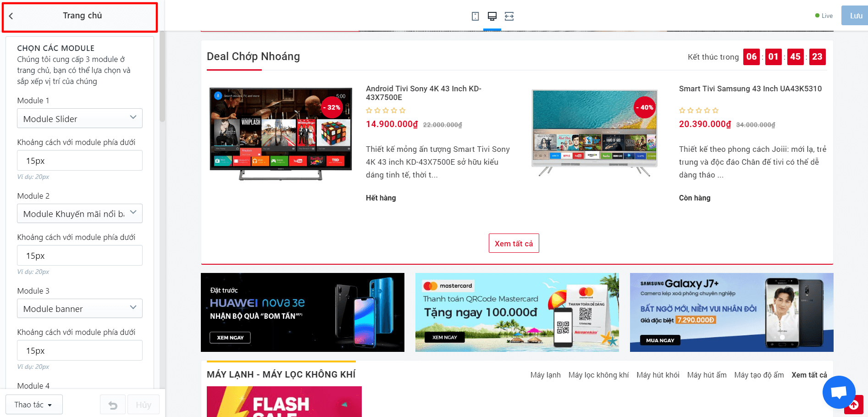Open Smart Tivi Samsung 43 Inch product title
The image size is (868, 417).
click(x=750, y=89)
